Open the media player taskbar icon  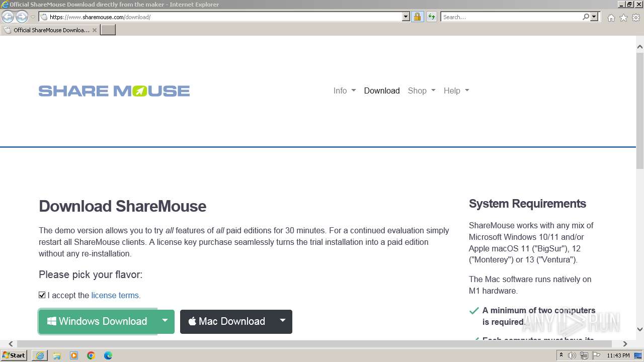[x=74, y=355]
